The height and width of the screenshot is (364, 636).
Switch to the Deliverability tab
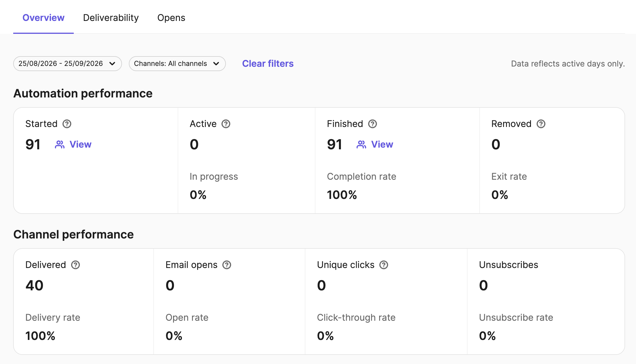[x=111, y=18]
